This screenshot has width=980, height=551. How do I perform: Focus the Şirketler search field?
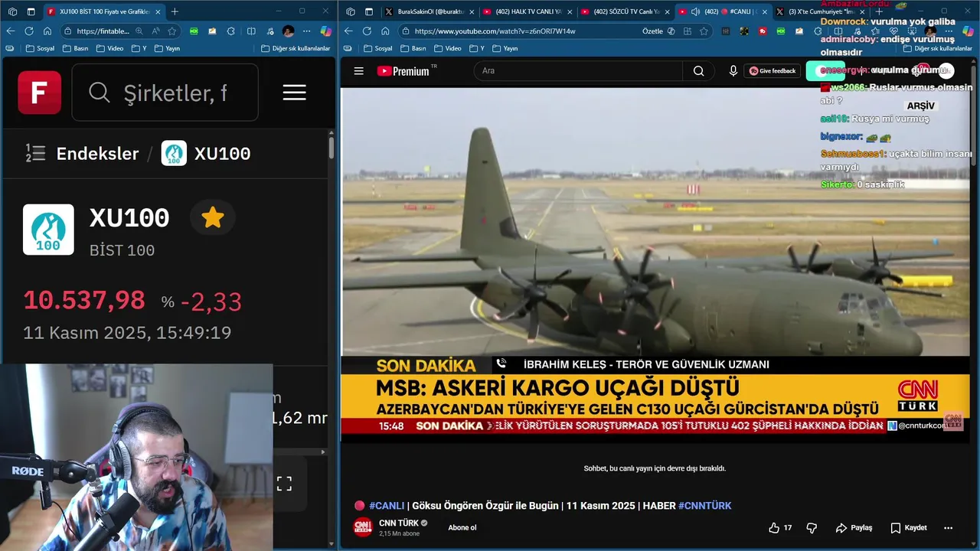(165, 93)
